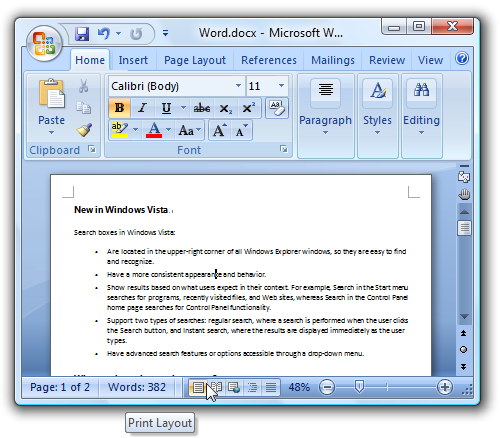The width and height of the screenshot is (500, 438).
Task: Click the scrollbar down arrow
Action: [464, 316]
